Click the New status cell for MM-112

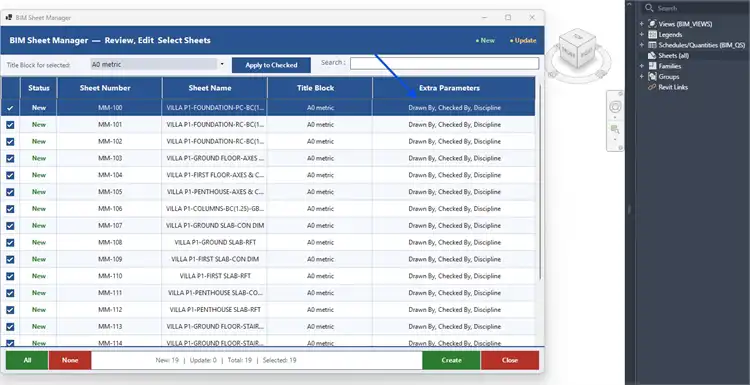[x=39, y=310]
